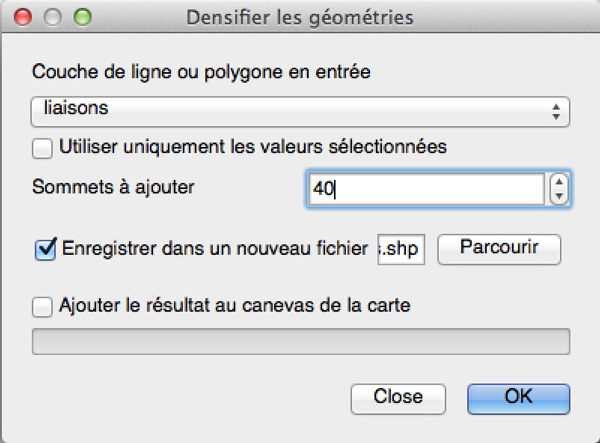Open the "liaisons" input layer dropdown

coord(300,111)
